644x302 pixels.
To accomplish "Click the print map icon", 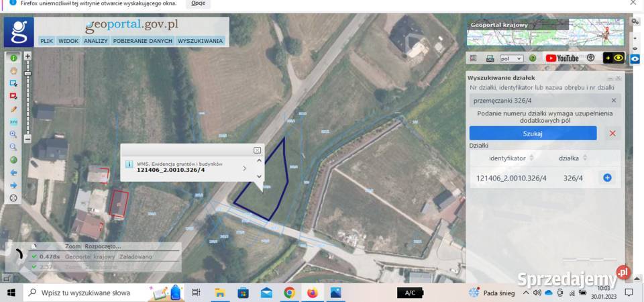I will (x=490, y=58).
